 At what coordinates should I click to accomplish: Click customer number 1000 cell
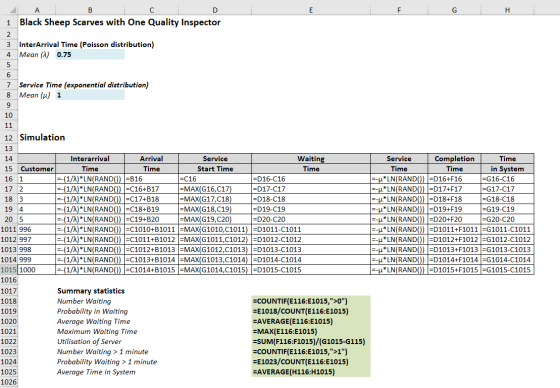click(x=37, y=270)
